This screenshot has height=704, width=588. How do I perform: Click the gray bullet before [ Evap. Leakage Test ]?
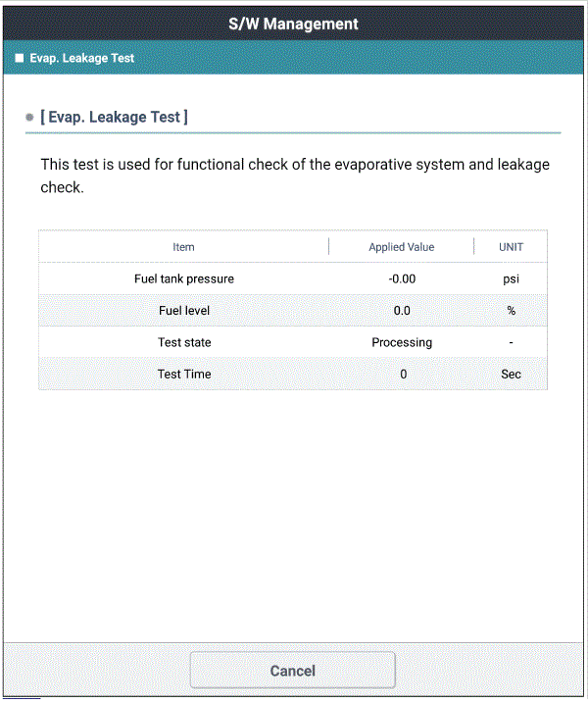coord(29,118)
